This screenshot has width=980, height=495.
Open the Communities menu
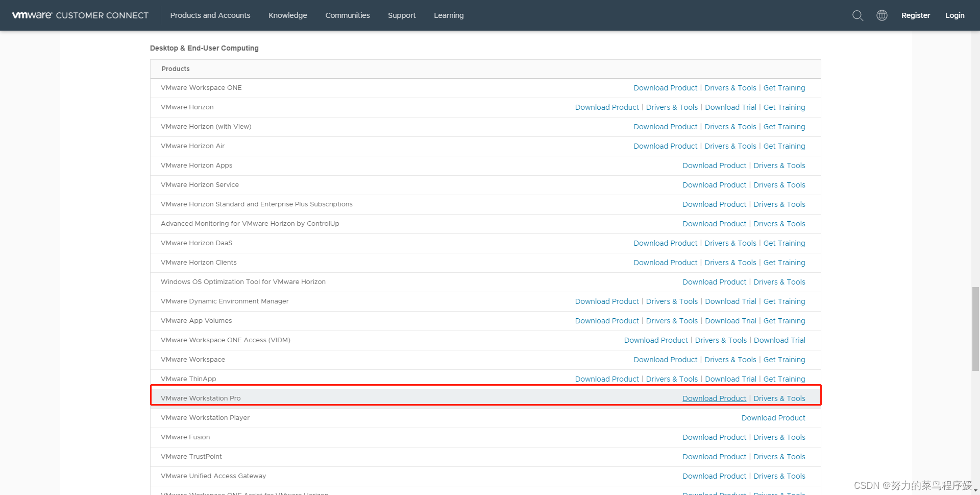click(348, 15)
